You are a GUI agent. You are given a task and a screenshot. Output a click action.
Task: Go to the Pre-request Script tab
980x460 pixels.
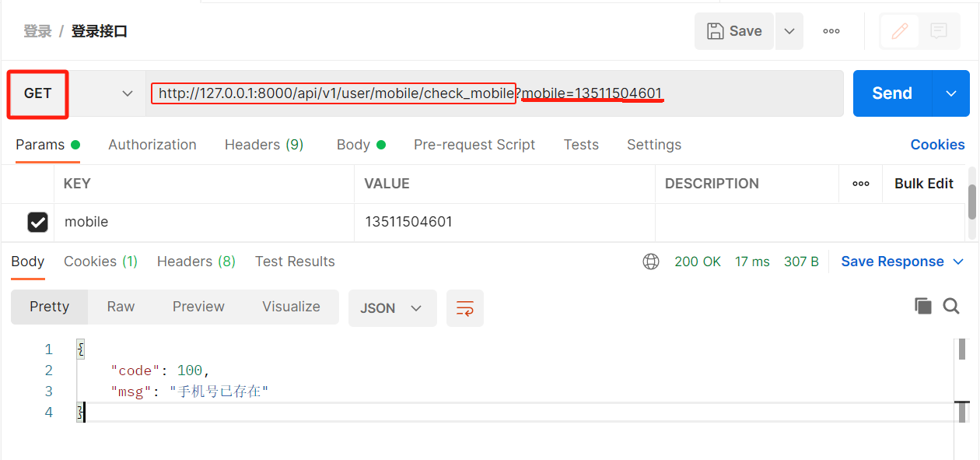(474, 145)
